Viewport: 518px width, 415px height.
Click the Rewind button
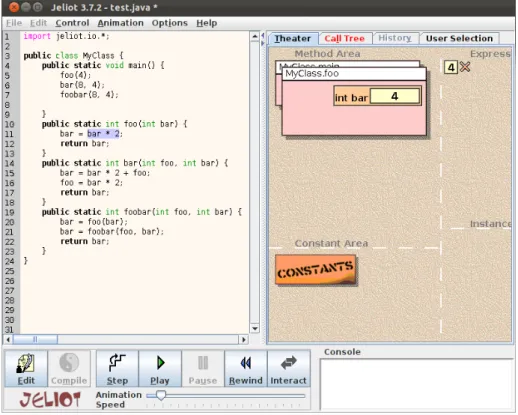pos(246,369)
